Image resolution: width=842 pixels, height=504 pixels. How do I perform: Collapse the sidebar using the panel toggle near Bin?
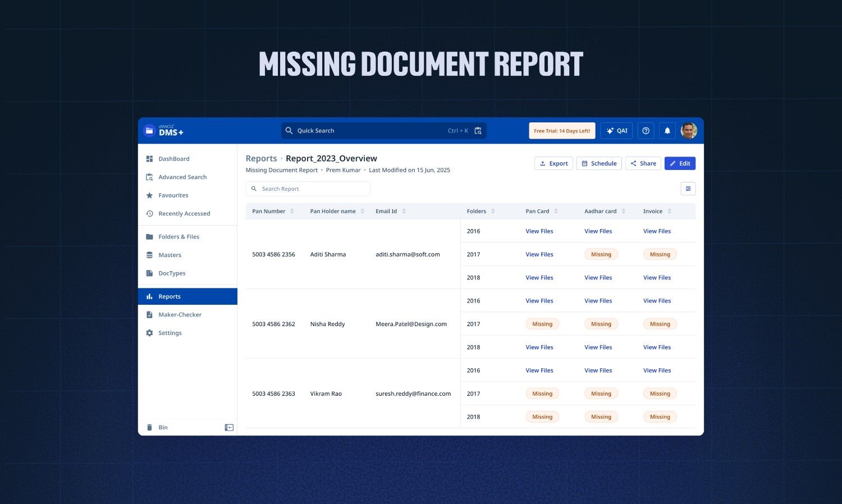click(228, 427)
